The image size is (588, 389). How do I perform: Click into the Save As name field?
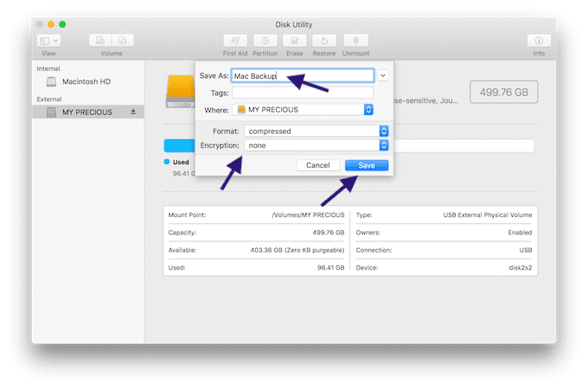[x=303, y=76]
